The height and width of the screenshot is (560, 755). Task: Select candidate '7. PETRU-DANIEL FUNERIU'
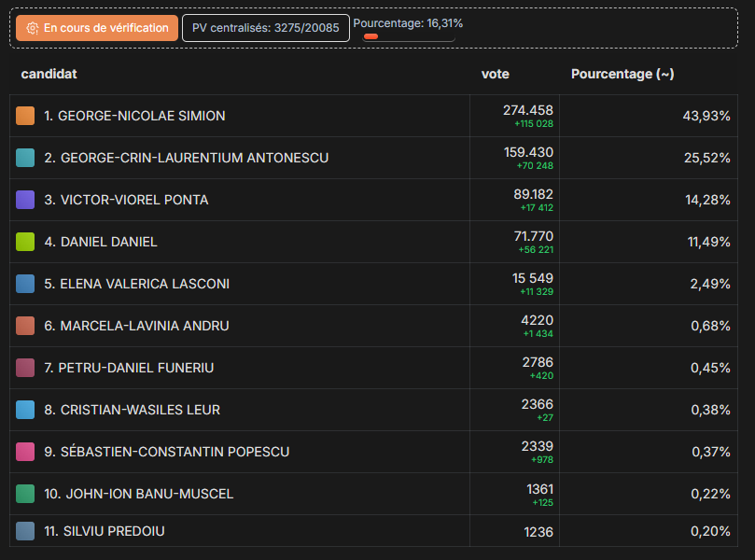point(129,368)
